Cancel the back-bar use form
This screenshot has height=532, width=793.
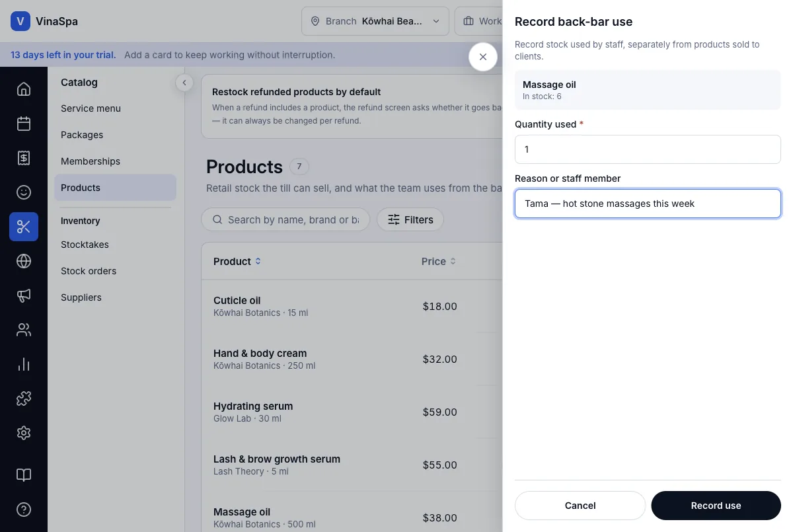(580, 506)
